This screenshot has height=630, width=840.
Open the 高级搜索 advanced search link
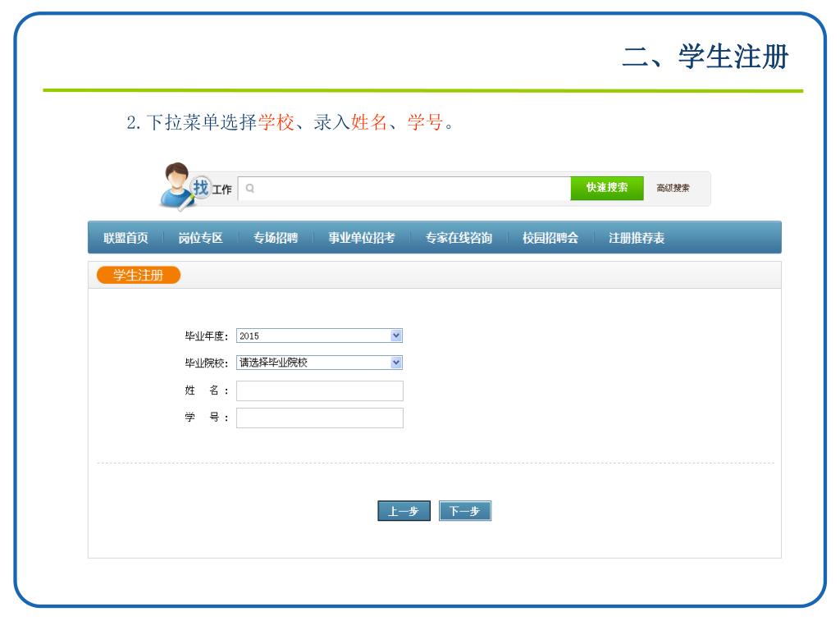coord(673,188)
